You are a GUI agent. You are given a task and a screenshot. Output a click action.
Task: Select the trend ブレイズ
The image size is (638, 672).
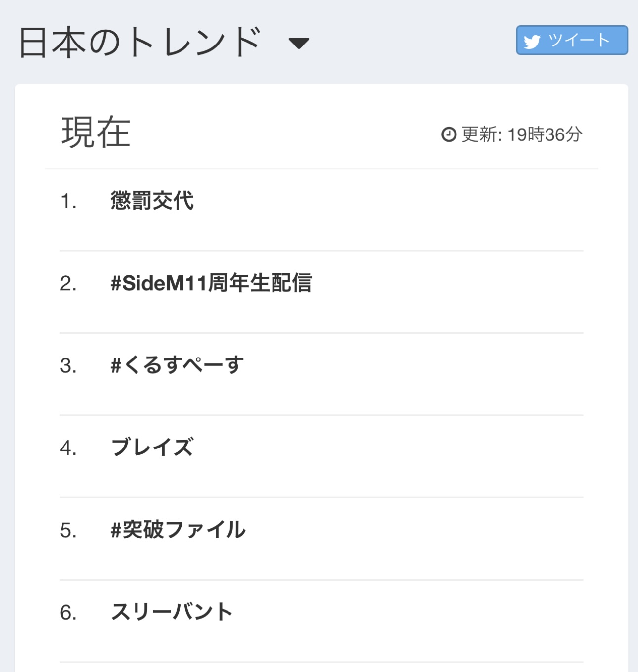coord(152,448)
